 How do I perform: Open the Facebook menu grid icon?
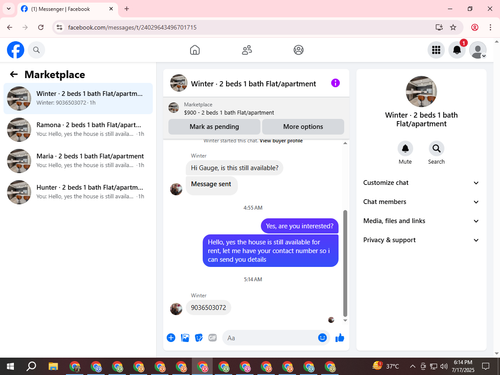coord(436,50)
